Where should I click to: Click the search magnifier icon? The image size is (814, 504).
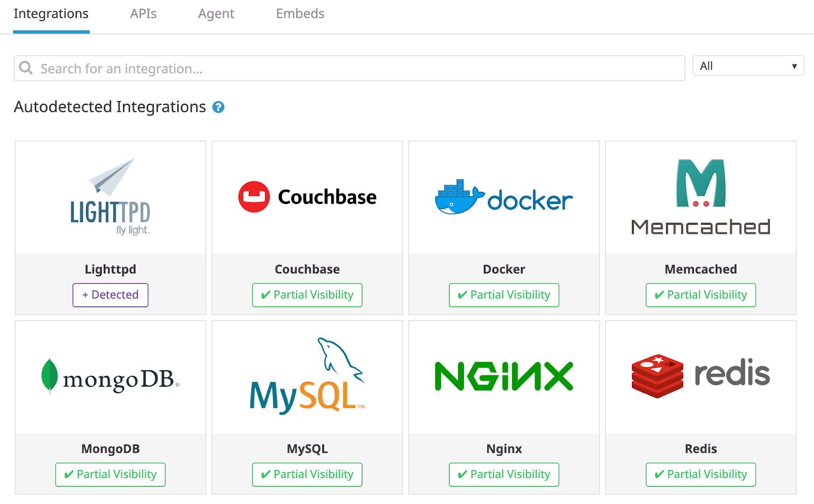tap(26, 68)
